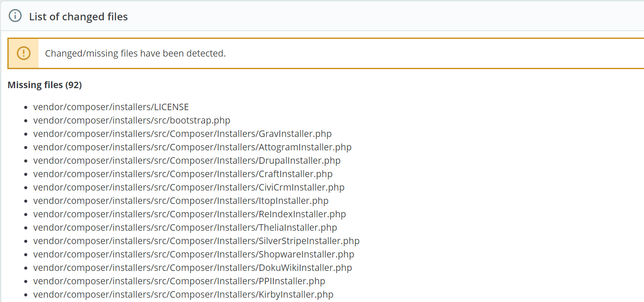Click the PPIInstaller.php entry
This screenshot has height=302, width=644.
179,281
